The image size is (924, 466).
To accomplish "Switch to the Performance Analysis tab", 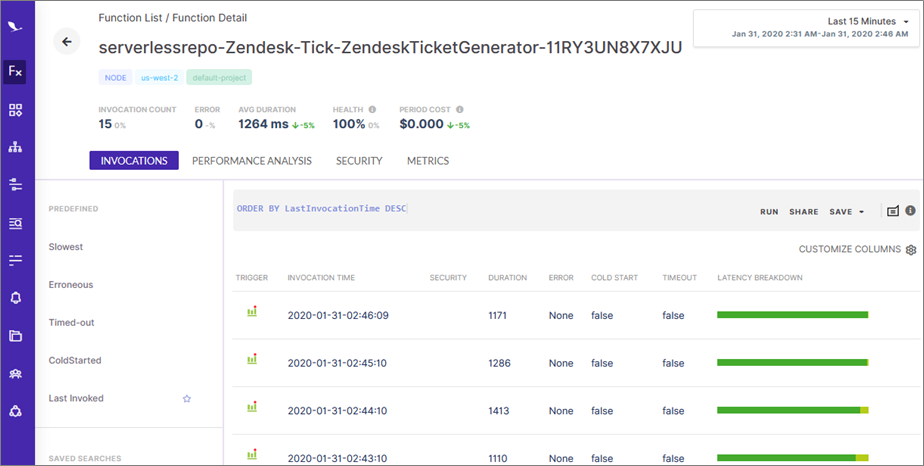I will coord(252,161).
